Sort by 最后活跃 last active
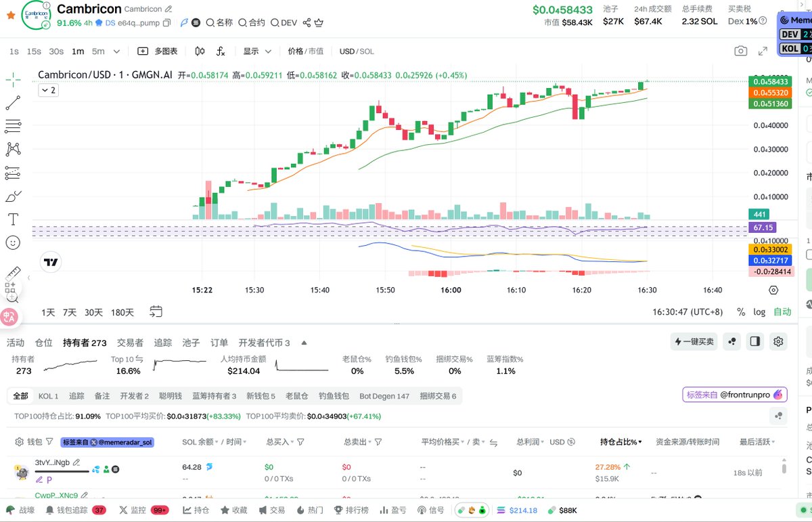The image size is (812, 522). (x=757, y=442)
